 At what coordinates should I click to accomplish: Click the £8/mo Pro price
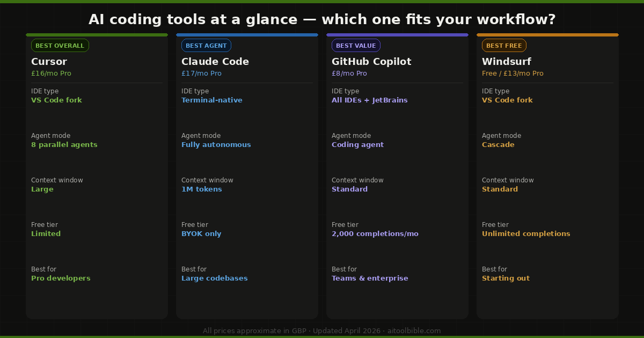pyautogui.click(x=349, y=74)
